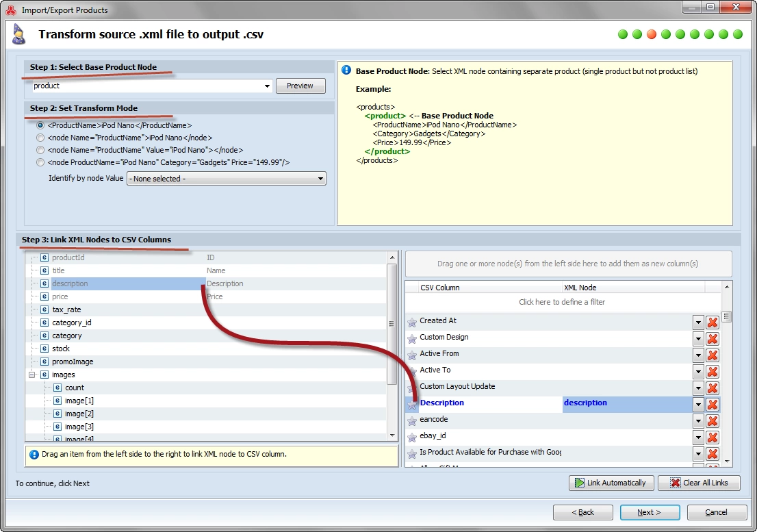Click the Preview button
The height and width of the screenshot is (532, 757).
click(x=300, y=86)
